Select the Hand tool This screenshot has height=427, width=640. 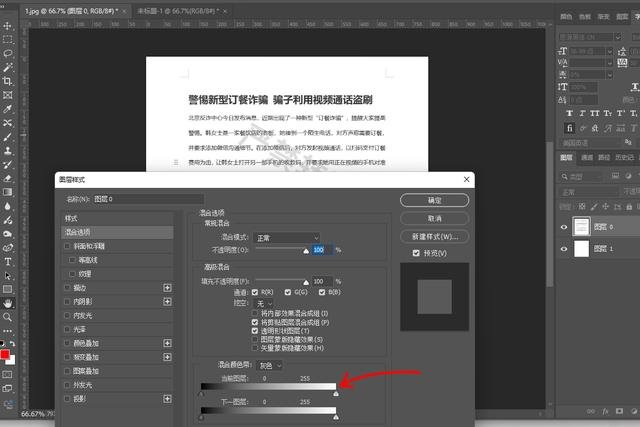8,302
